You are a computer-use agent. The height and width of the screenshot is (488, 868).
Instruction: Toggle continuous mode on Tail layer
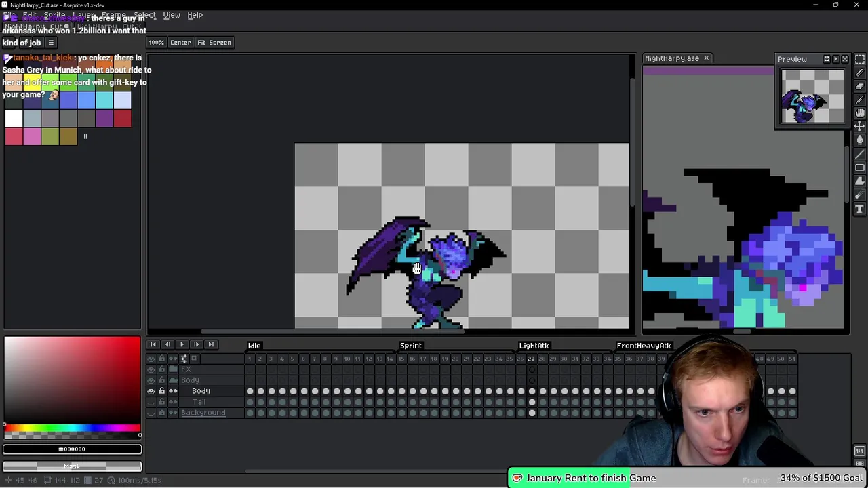point(173,402)
